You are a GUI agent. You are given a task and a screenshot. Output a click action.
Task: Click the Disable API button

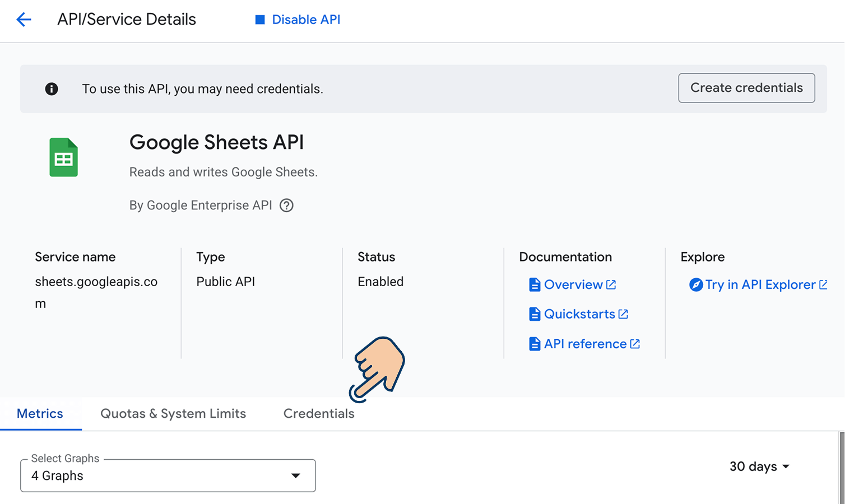298,20
